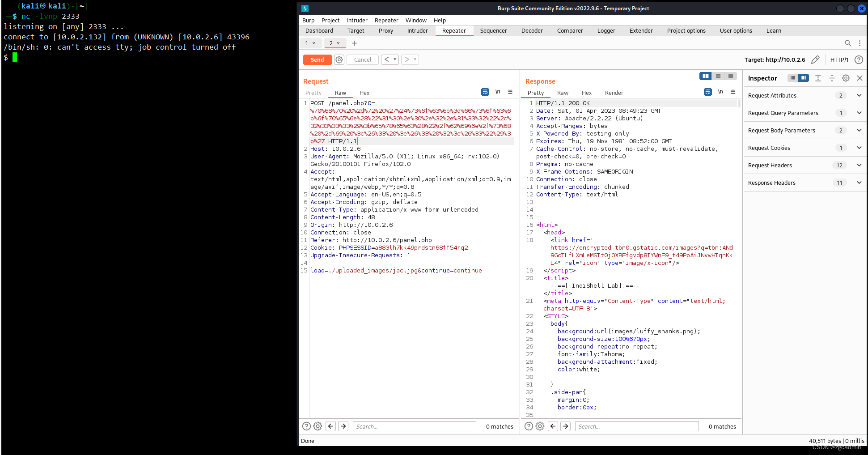Open the Help menu
Viewport: 868px width, 455px height.
(x=440, y=20)
